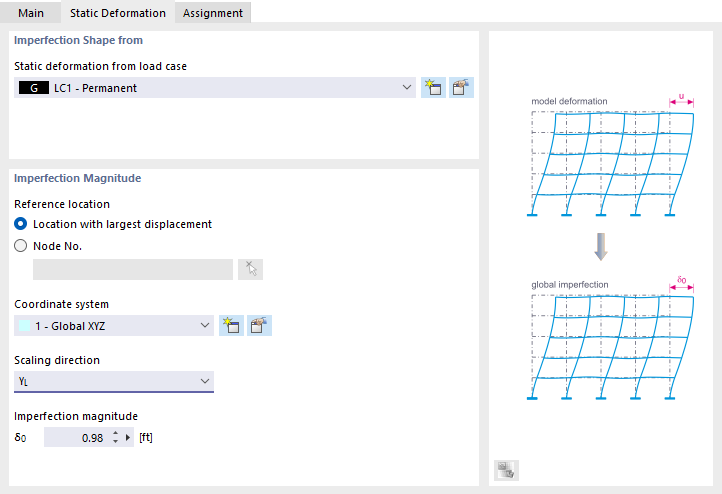The width and height of the screenshot is (722, 494).
Task: Open imperfection magnitude arrow menu
Action: tap(128, 438)
